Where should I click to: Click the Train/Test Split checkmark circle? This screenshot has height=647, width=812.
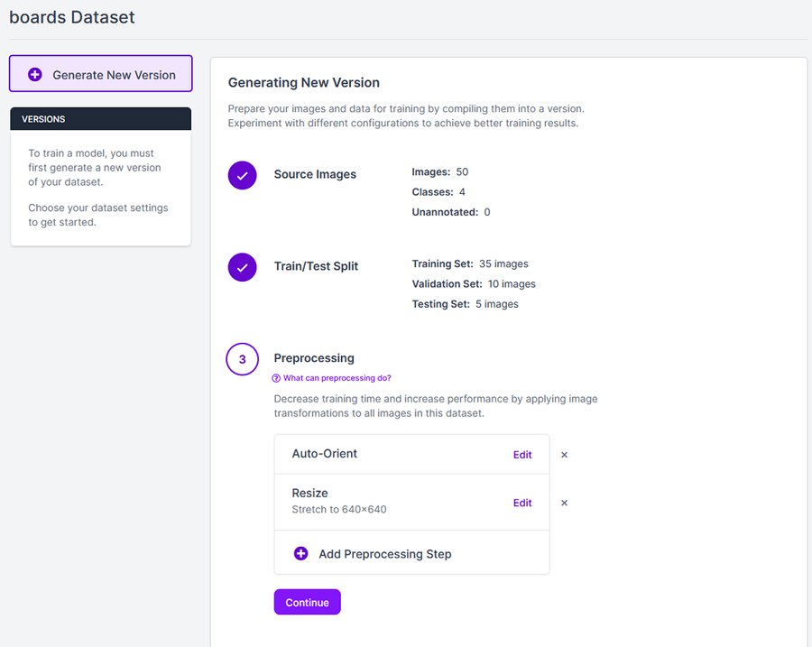[x=242, y=267]
